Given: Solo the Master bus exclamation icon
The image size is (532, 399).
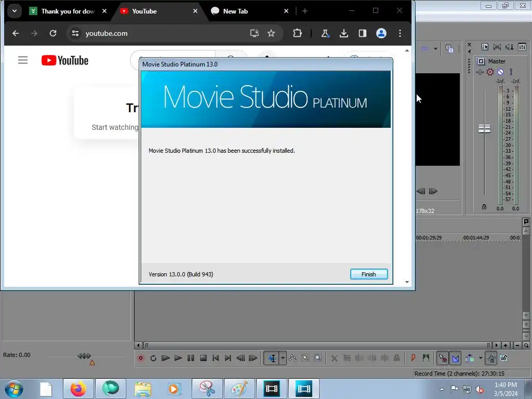Looking at the screenshot, I should [511, 72].
